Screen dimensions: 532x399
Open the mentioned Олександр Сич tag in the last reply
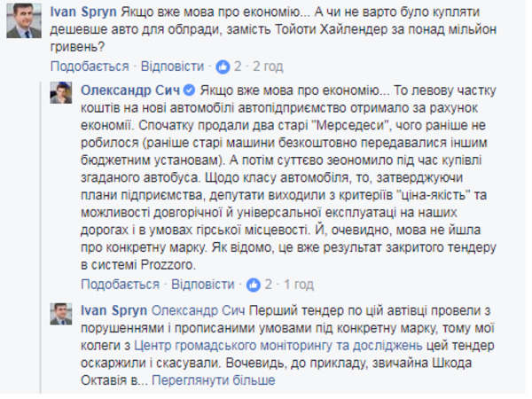pos(198,310)
